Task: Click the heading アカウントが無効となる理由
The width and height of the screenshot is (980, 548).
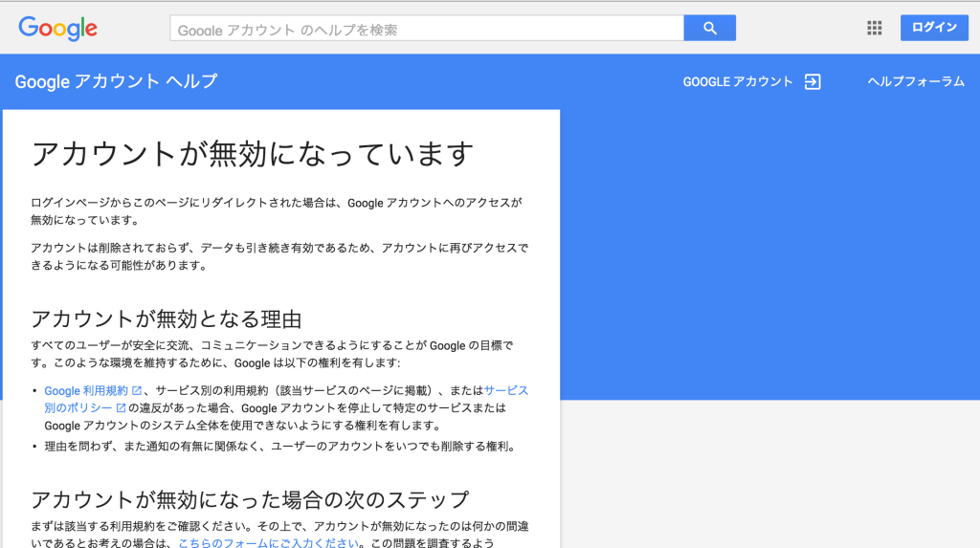Action: click(167, 318)
